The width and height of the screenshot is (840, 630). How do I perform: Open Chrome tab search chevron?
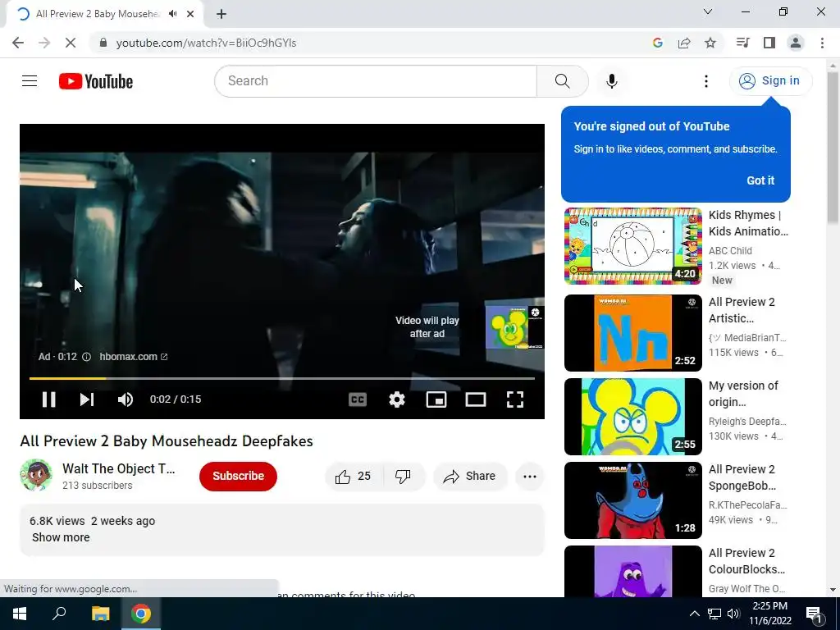[x=708, y=11]
